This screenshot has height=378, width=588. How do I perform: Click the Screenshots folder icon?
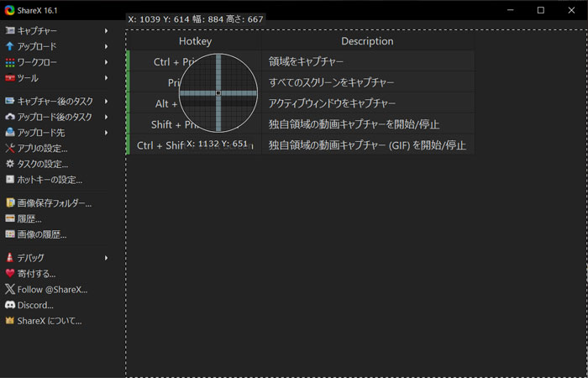[x=10, y=203]
